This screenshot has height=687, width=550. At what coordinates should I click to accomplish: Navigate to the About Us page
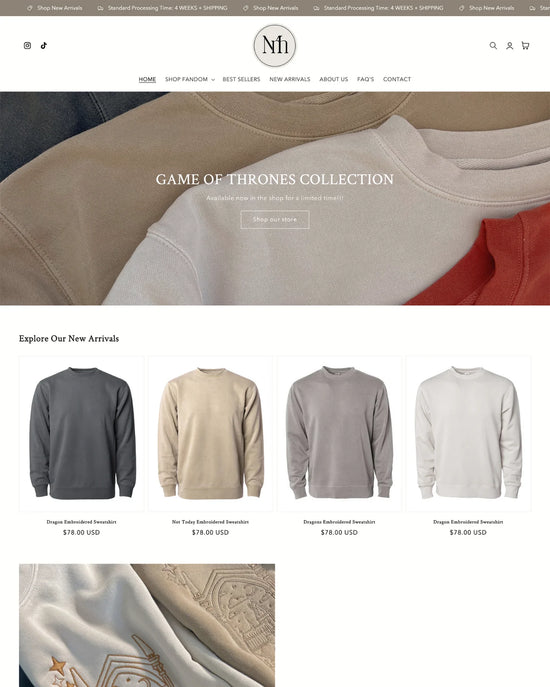(334, 79)
